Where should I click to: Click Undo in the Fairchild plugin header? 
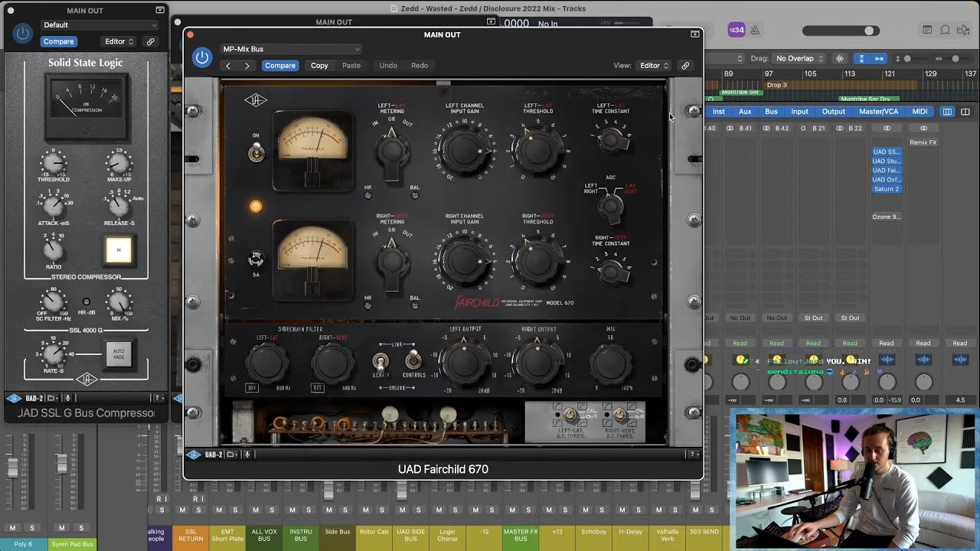point(388,66)
